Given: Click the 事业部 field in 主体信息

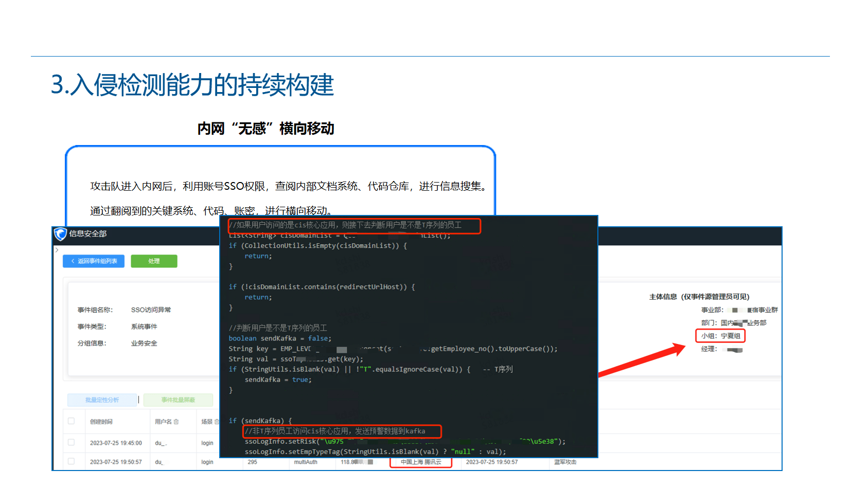Looking at the screenshot, I should 739,310.
